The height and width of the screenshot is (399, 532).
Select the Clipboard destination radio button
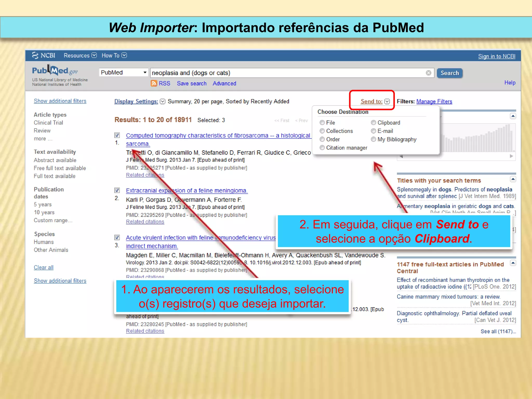click(374, 123)
